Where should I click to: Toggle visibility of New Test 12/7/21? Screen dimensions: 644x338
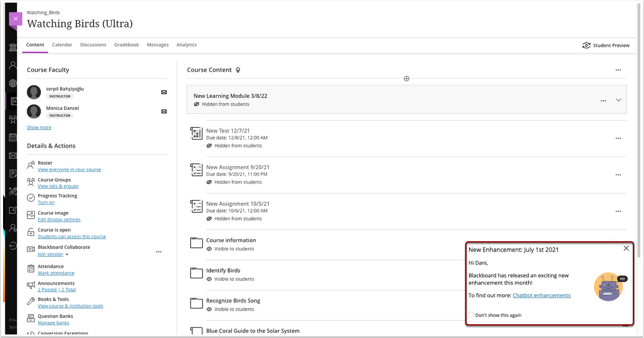click(x=234, y=146)
